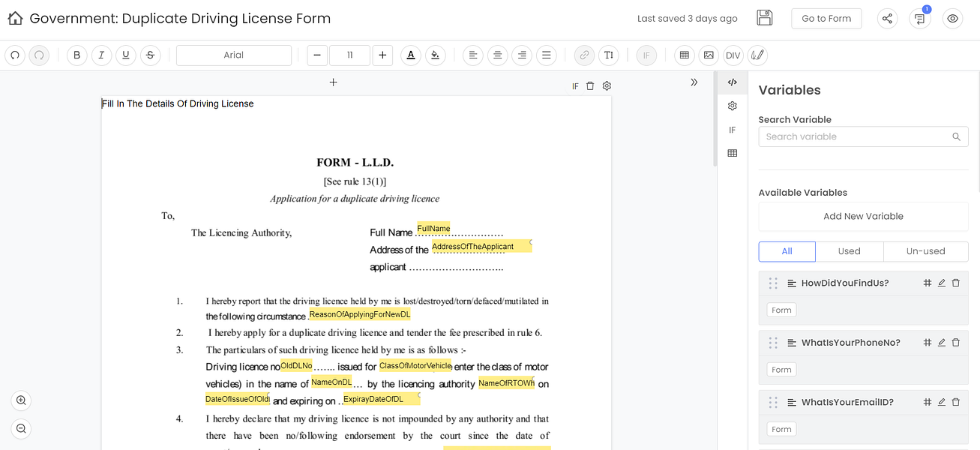Increase font size with plus button
The image size is (980, 450).
pos(382,55)
